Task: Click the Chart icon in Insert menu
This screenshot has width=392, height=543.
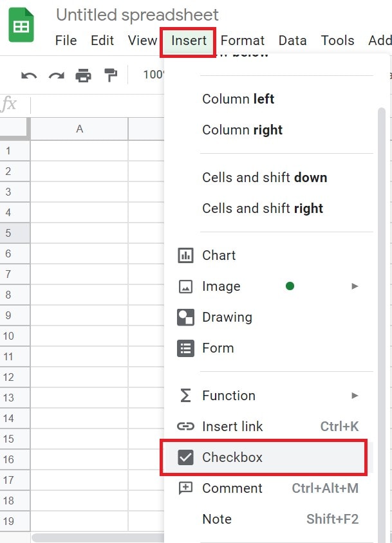Action: point(185,255)
